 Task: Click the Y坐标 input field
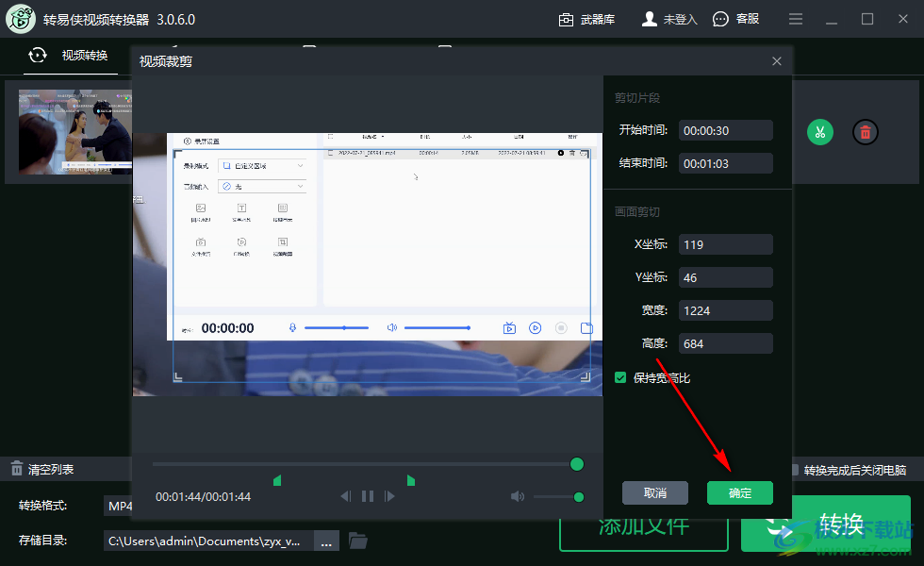tap(725, 277)
